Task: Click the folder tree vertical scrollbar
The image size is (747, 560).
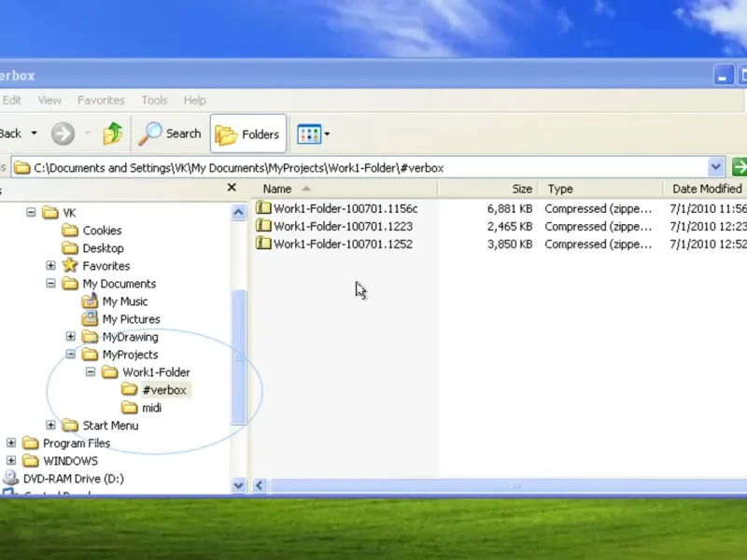Action: tap(238, 355)
